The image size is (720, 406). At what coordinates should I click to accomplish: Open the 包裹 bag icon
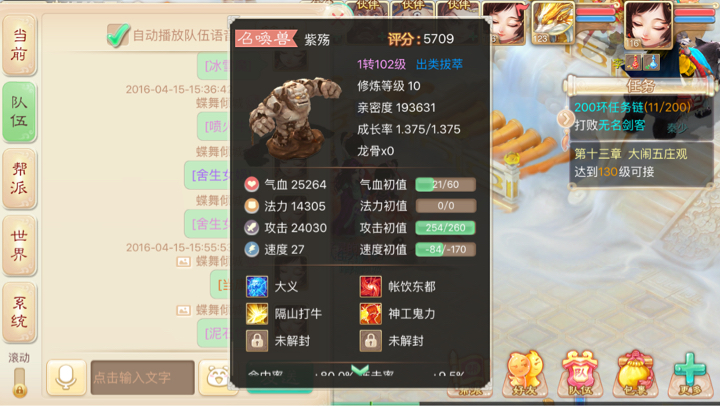click(635, 373)
